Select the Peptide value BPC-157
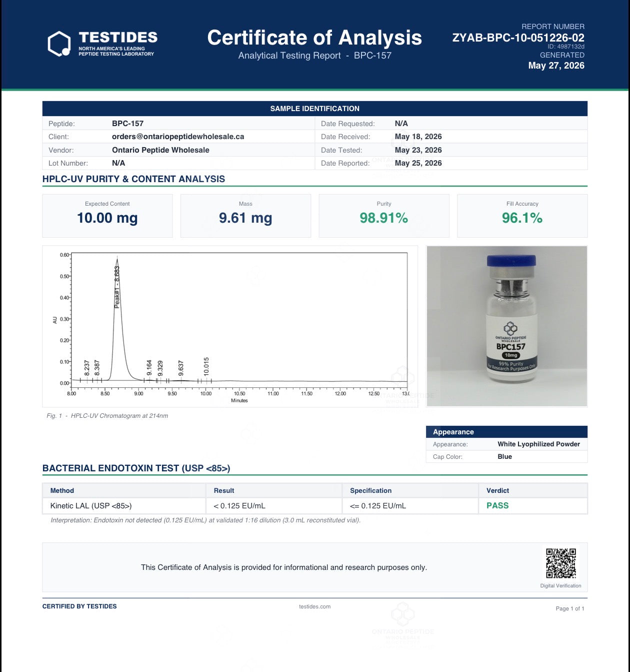Image resolution: width=630 pixels, height=672 pixels. pos(127,124)
